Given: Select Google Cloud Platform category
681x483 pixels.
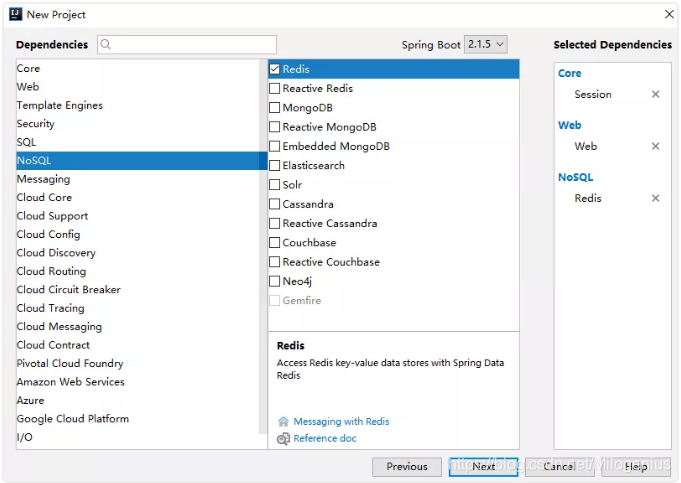Looking at the screenshot, I should (138, 419).
